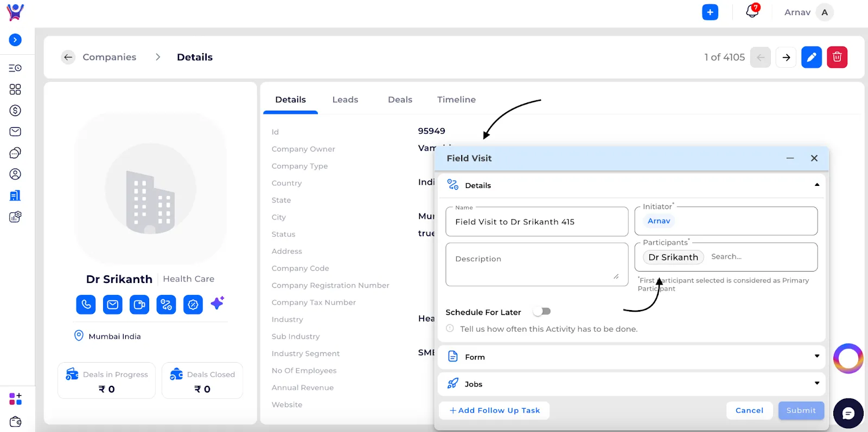This screenshot has height=432, width=868.
Task: Click the Health Care industry text
Action: (188, 279)
